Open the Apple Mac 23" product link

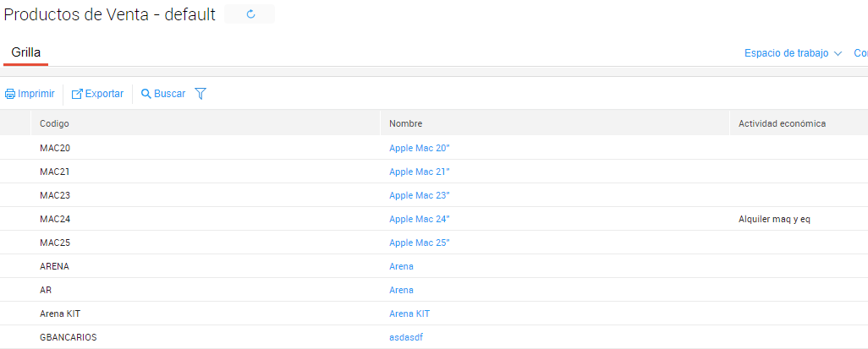419,195
